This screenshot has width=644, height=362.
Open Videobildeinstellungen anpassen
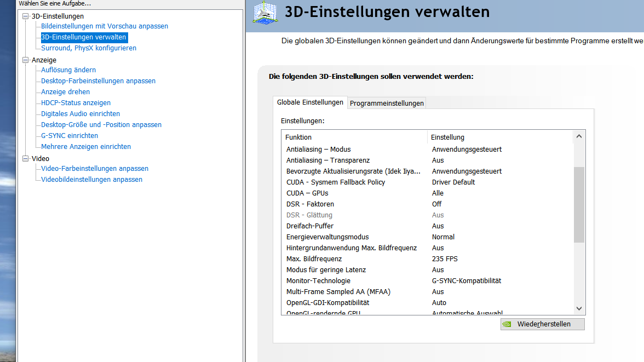click(x=91, y=180)
